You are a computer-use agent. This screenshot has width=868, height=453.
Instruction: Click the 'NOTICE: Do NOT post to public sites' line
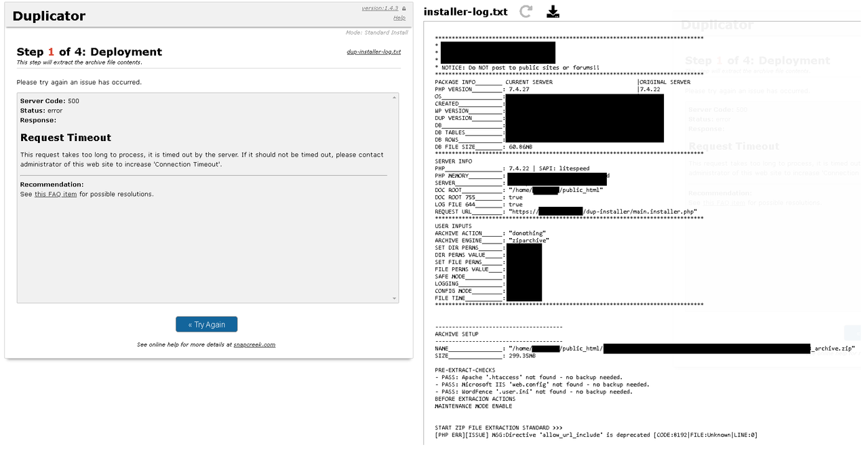517,68
